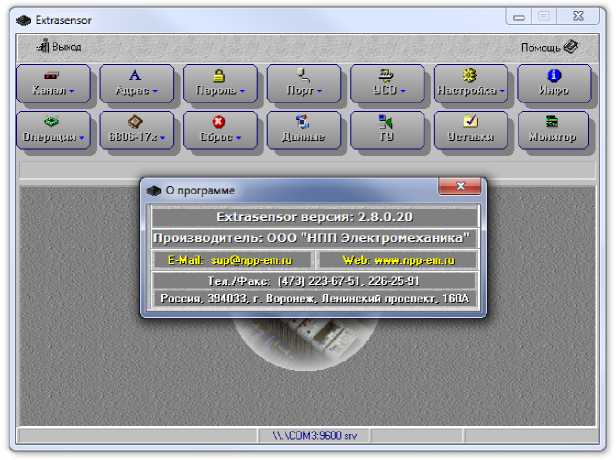616x460 pixels.
Task: Click the Extrasensor версия 2.8.0.20 text
Action: pos(315,217)
